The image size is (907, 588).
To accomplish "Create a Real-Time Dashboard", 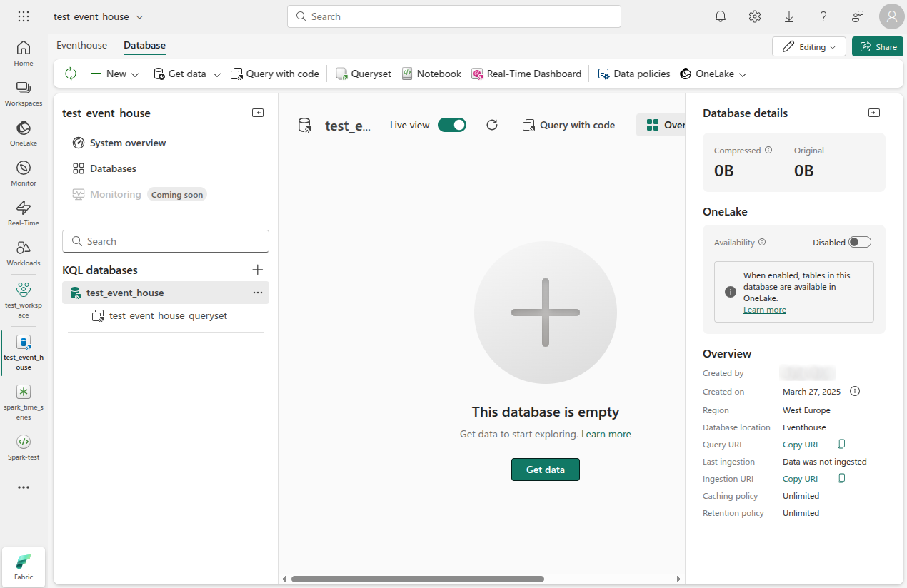I will click(527, 73).
